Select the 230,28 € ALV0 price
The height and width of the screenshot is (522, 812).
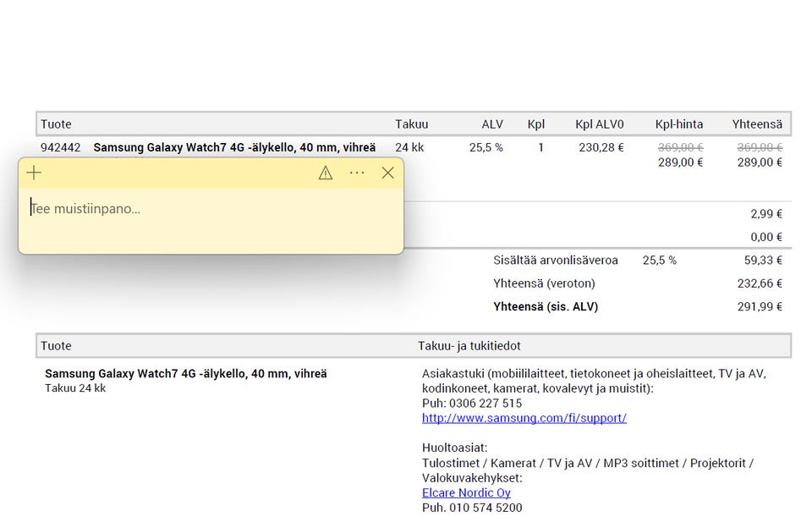(601, 147)
